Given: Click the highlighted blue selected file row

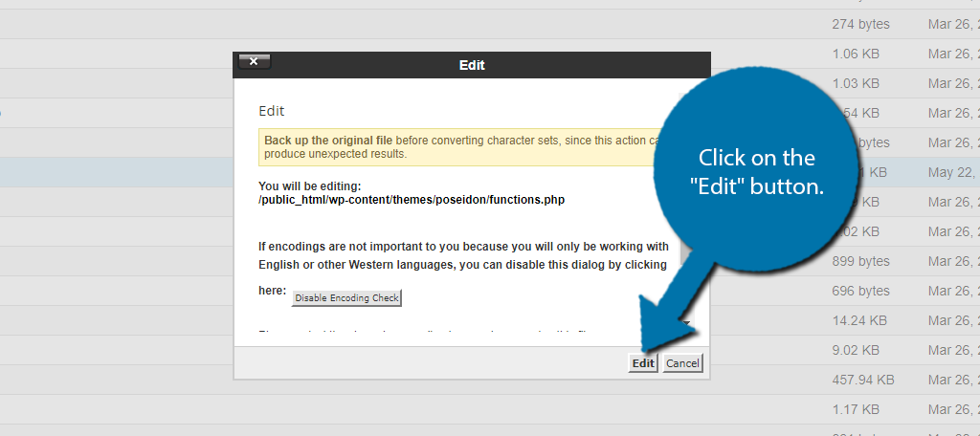Looking at the screenshot, I should pyautogui.click(x=115, y=172).
